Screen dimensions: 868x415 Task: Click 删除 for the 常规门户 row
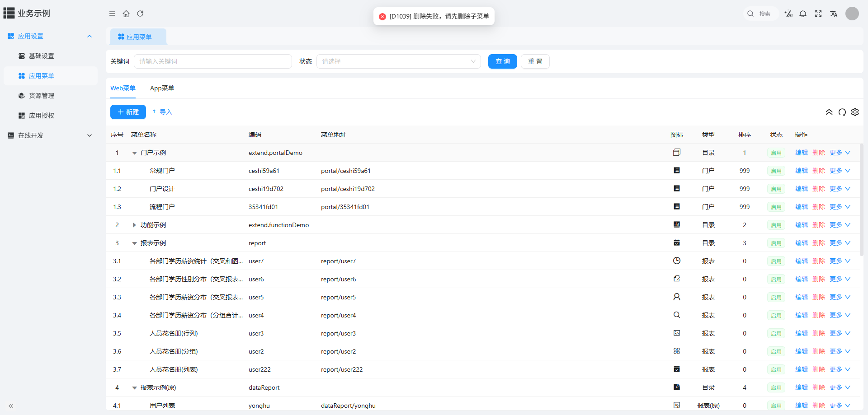pos(818,171)
